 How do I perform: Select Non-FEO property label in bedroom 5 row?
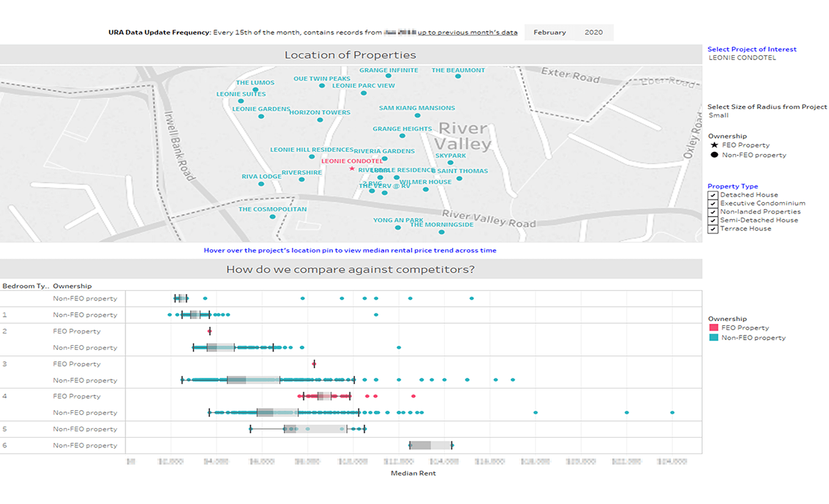85,429
